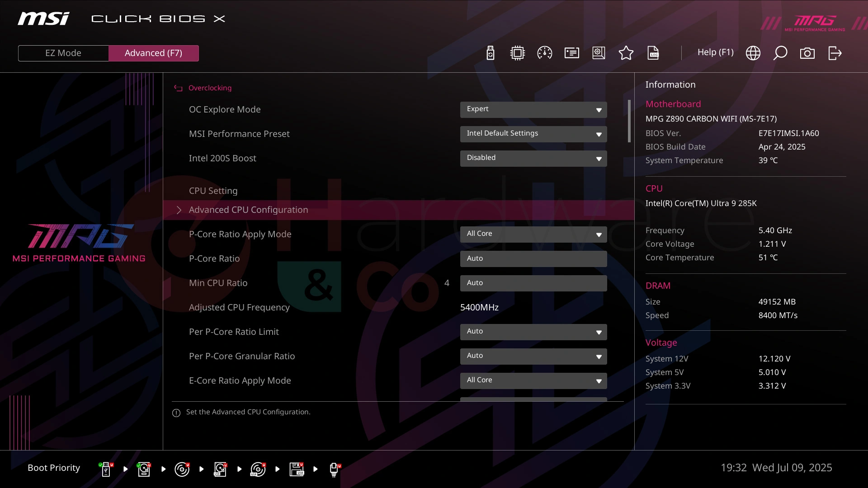Viewport: 868px width, 488px height.
Task: Click the exit door icon
Action: [835, 53]
